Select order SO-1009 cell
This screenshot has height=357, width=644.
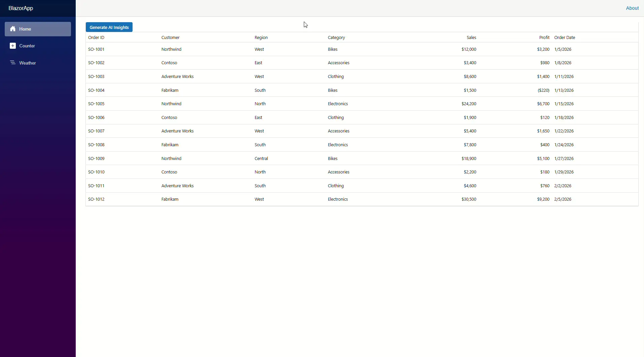click(x=96, y=159)
